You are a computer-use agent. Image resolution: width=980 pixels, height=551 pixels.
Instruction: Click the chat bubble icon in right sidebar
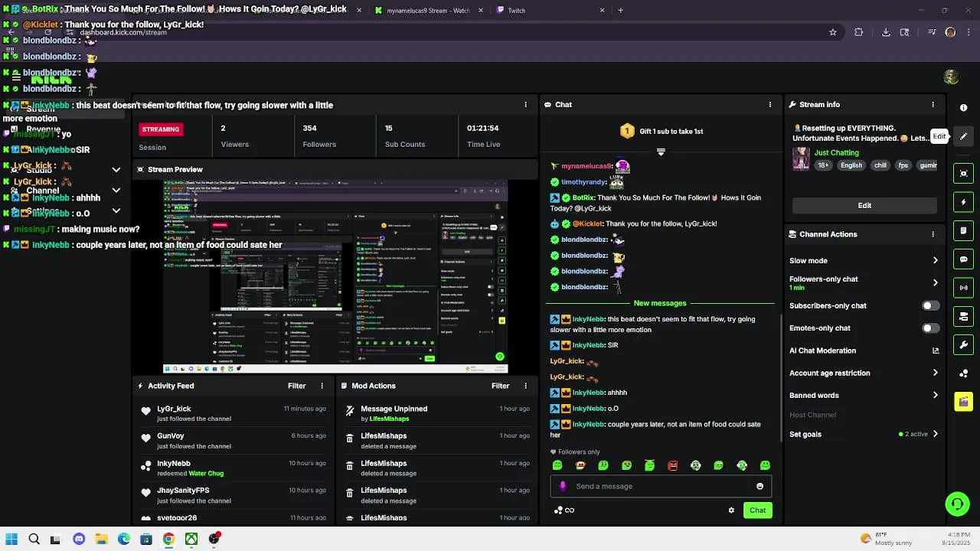point(964,259)
